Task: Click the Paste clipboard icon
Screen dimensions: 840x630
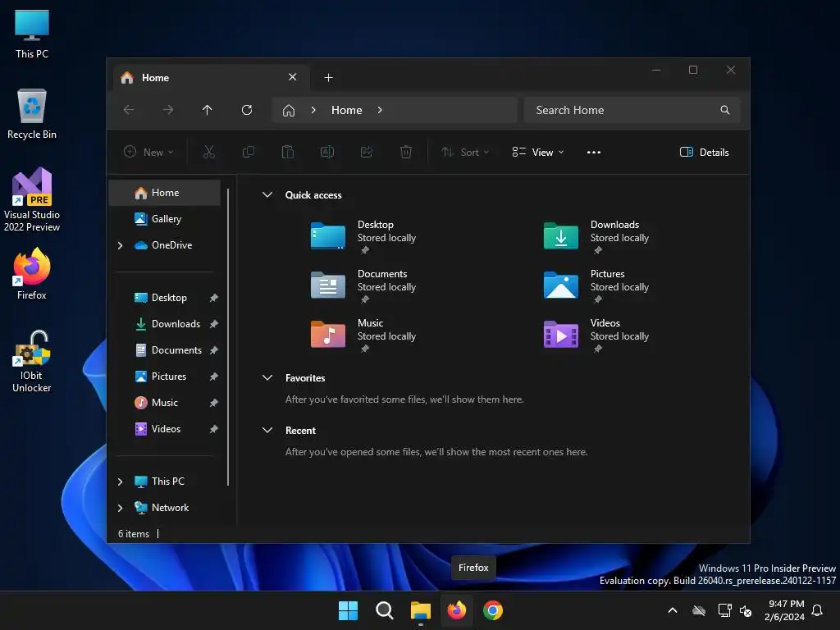Action: (288, 152)
